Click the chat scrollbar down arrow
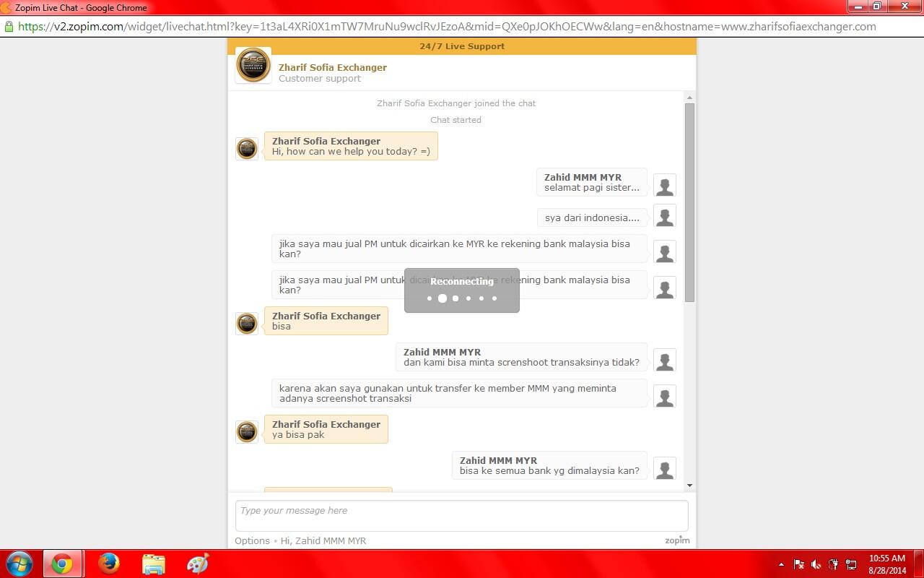Viewport: 924px width, 578px height. coord(689,486)
